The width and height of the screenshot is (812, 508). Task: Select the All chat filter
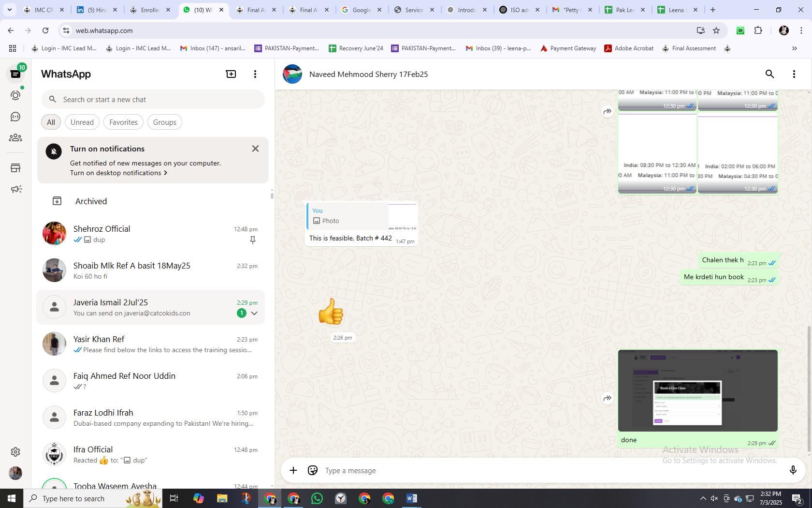51,122
